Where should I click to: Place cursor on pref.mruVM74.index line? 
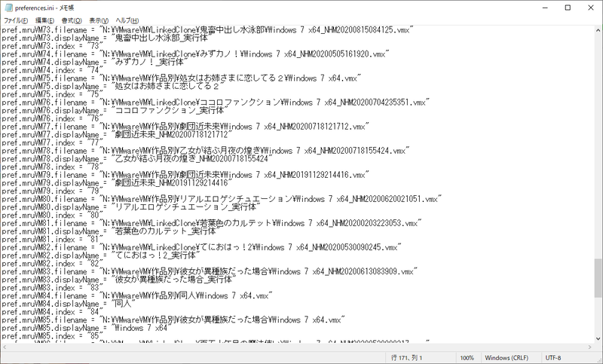(53, 70)
